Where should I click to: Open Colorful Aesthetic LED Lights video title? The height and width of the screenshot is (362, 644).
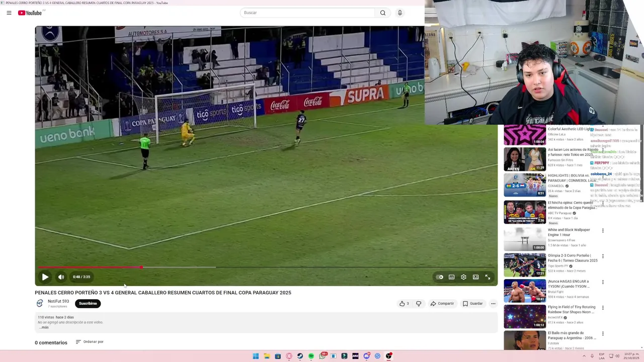coord(571,129)
